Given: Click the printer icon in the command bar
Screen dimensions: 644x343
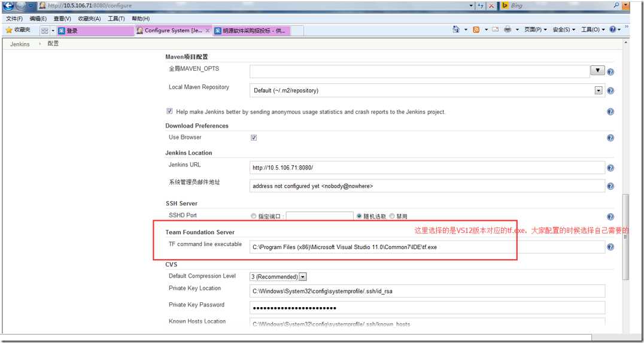Looking at the screenshot, I should pos(508,29).
